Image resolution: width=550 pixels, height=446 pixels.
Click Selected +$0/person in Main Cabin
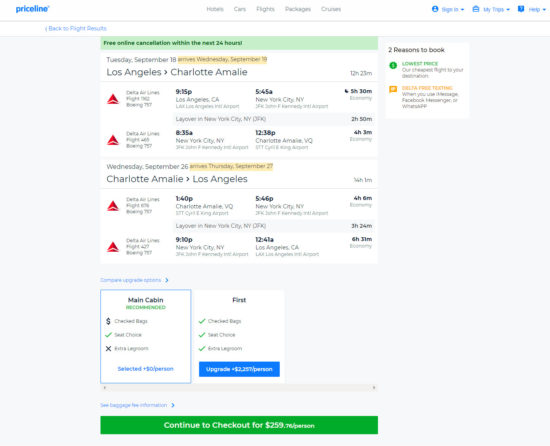146,369
